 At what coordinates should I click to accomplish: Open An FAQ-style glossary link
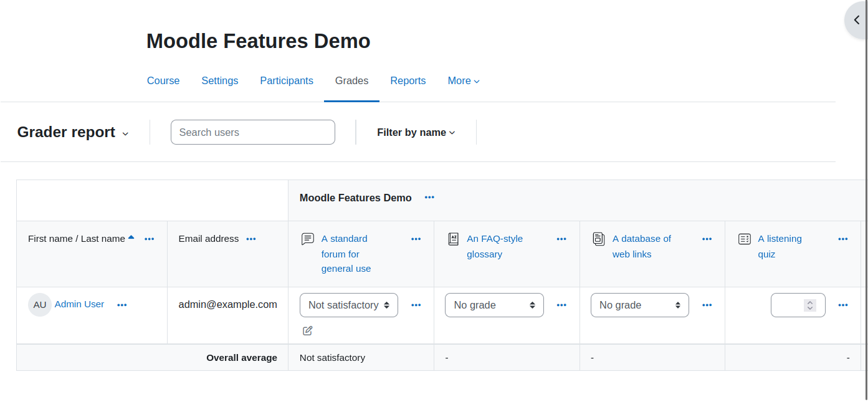(495, 246)
